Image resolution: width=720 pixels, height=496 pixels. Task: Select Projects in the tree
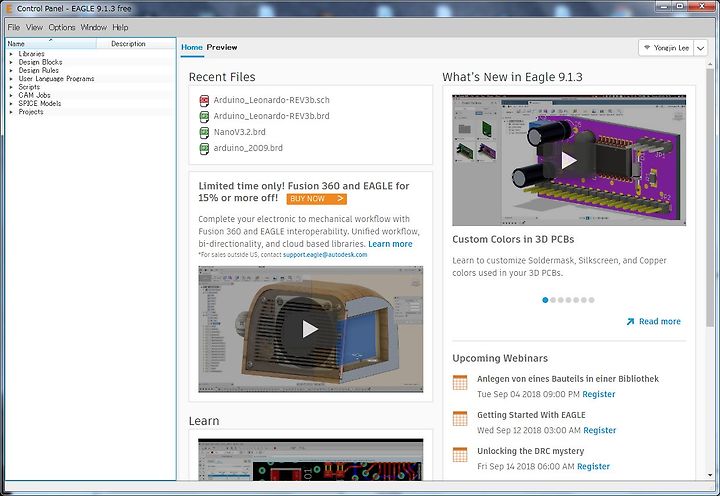(31, 112)
